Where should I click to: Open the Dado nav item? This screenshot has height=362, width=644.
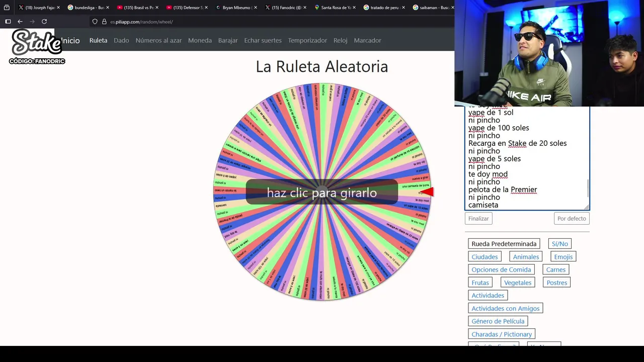[121, 40]
